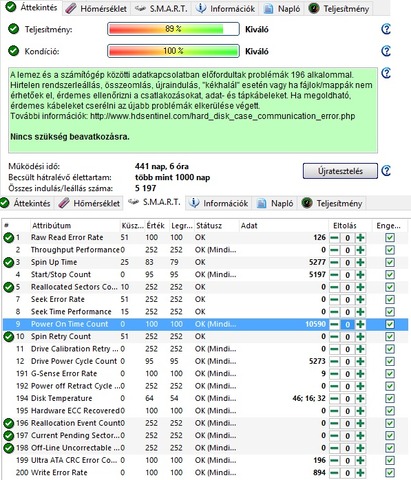Open the Hőmérséklet tab in the top panel
This screenshot has width=411, height=480.
click(x=96, y=8)
